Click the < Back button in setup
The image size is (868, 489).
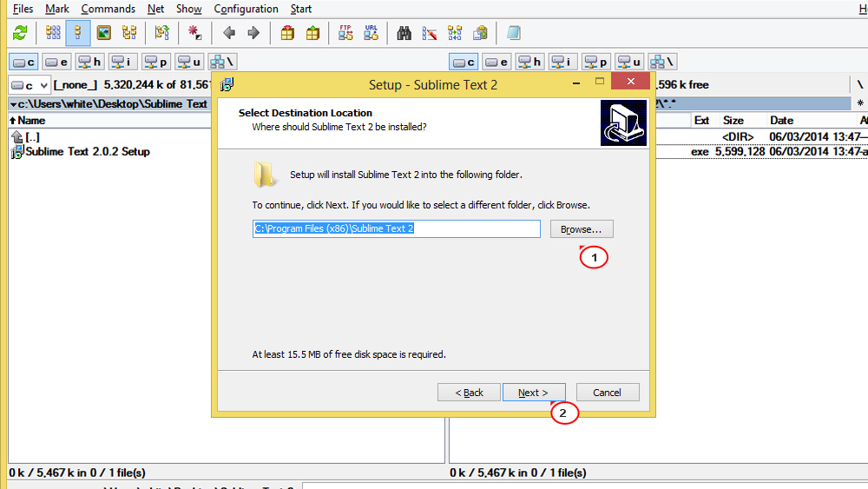click(x=469, y=393)
